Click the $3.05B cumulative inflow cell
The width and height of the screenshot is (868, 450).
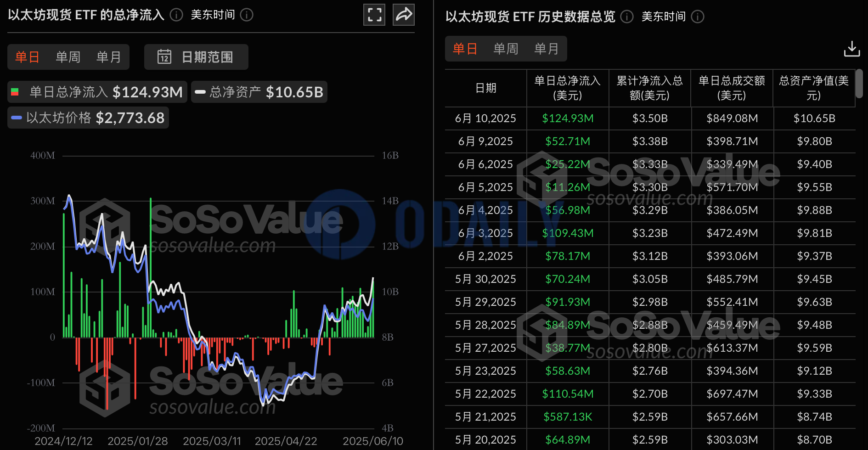point(650,279)
